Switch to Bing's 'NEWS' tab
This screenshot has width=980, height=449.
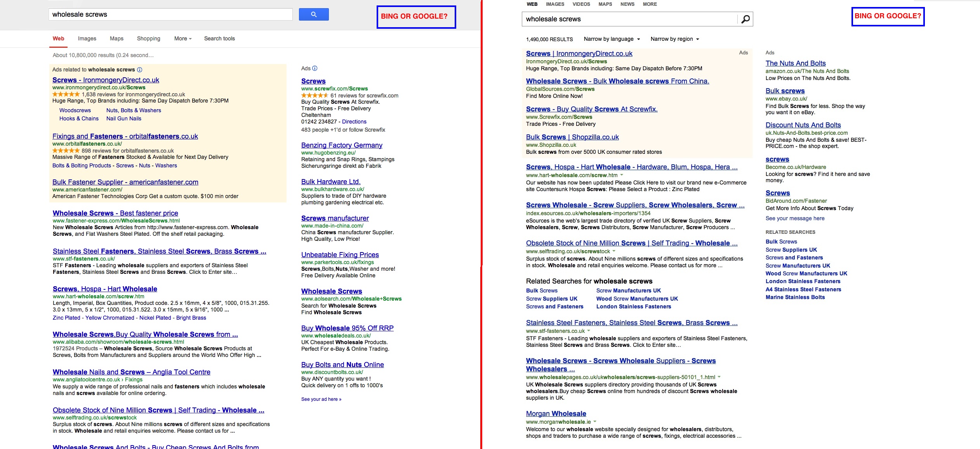[x=627, y=4]
